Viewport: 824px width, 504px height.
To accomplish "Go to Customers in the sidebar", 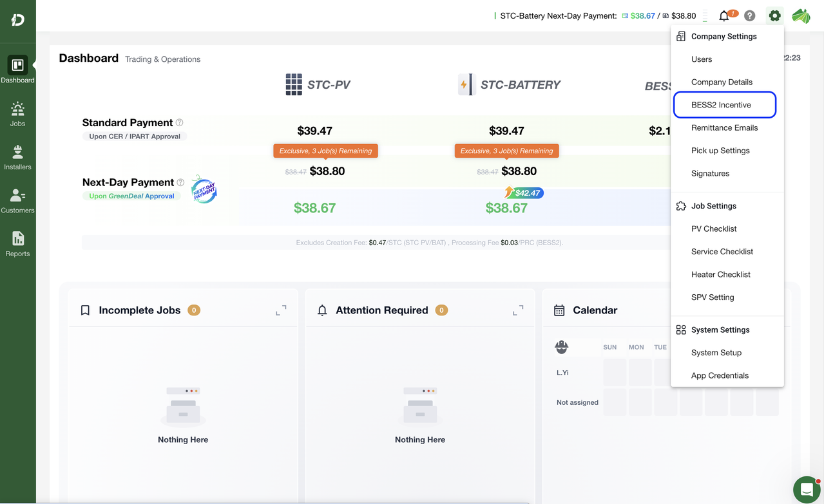I will (x=17, y=201).
